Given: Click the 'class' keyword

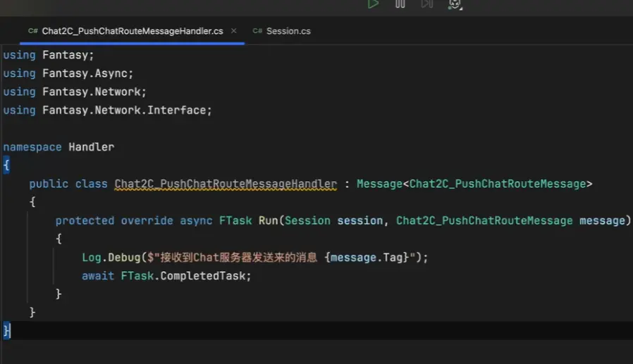Looking at the screenshot, I should point(91,184).
